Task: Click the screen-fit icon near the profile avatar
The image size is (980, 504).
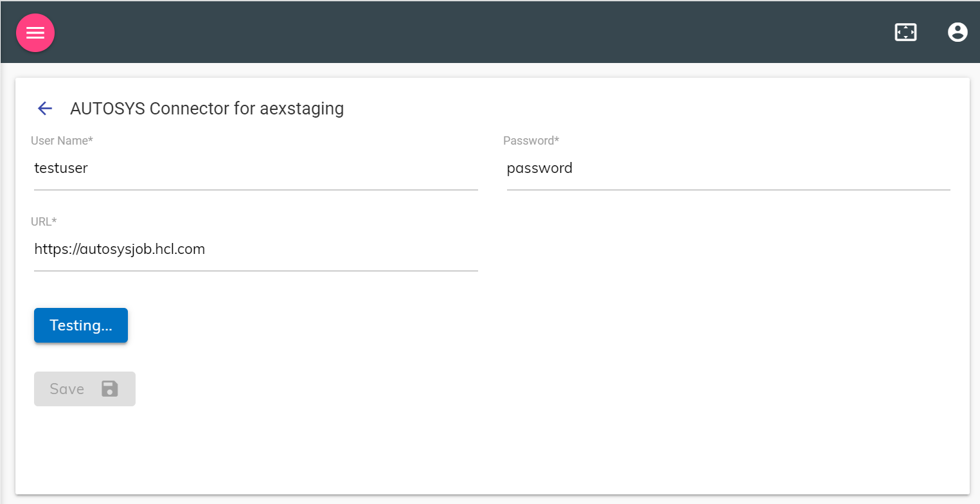Action: [905, 32]
